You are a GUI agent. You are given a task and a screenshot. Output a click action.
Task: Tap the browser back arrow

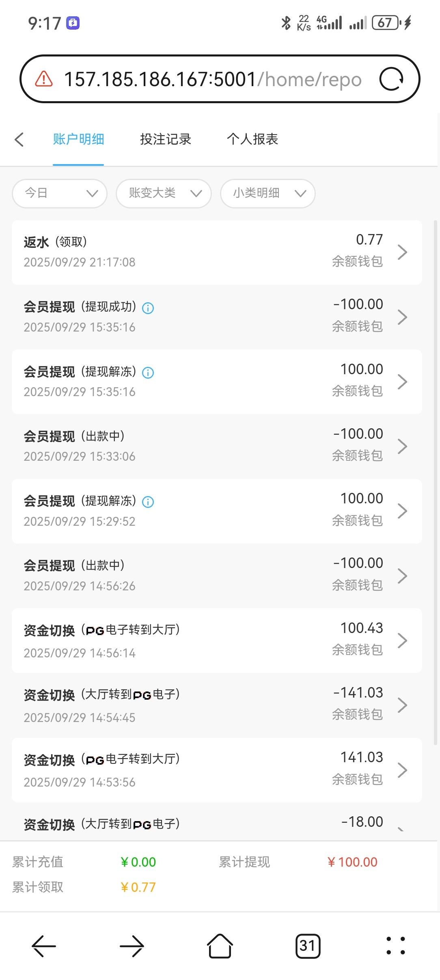coord(44,946)
